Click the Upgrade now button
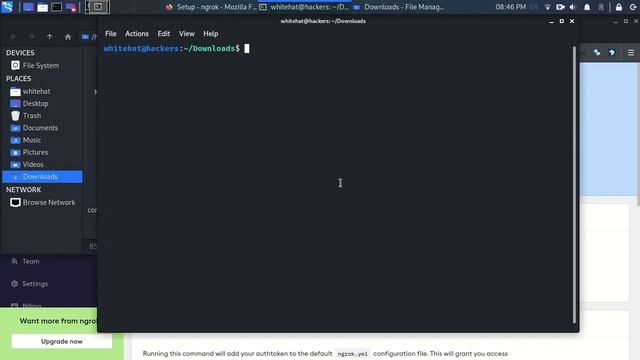Image resolution: width=640 pixels, height=360 pixels. coord(62,341)
